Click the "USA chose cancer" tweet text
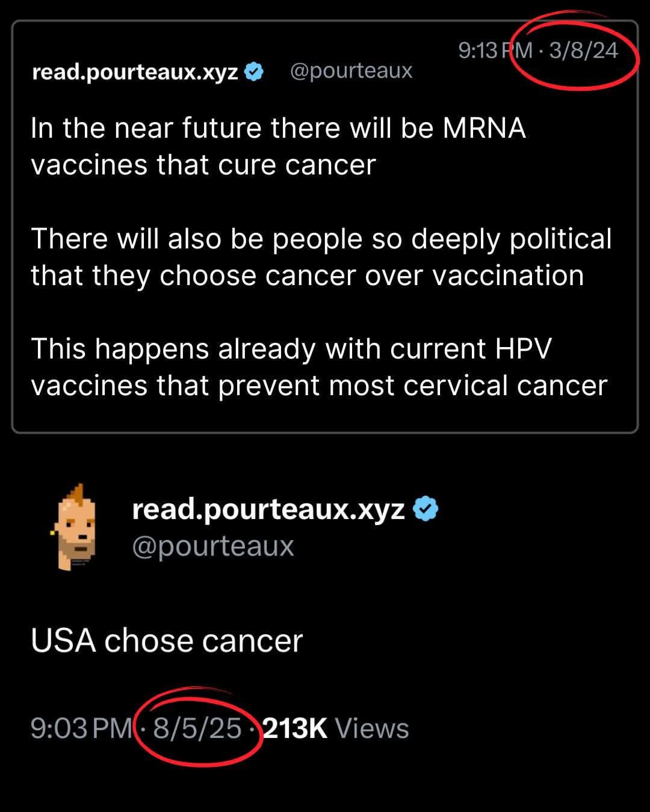 (x=167, y=641)
